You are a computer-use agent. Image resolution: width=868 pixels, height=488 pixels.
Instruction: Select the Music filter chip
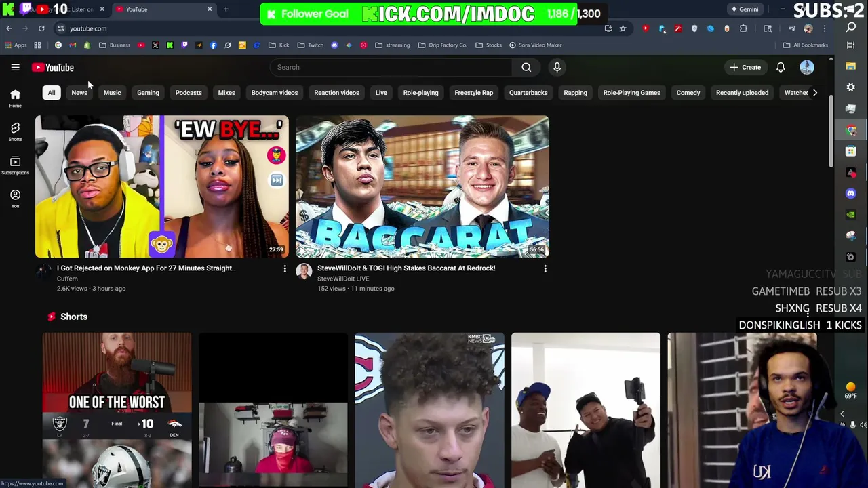click(x=112, y=93)
